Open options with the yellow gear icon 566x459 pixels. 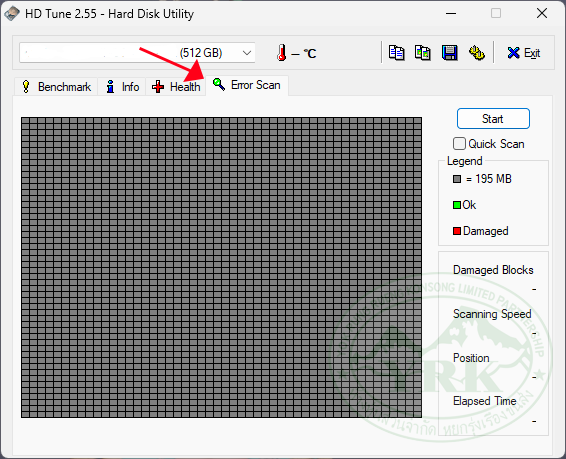(x=476, y=53)
